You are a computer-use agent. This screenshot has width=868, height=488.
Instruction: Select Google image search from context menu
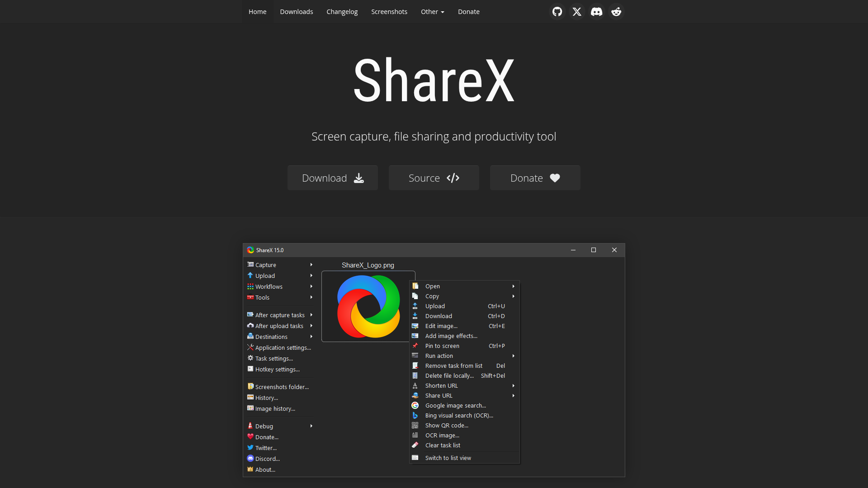coord(456,405)
